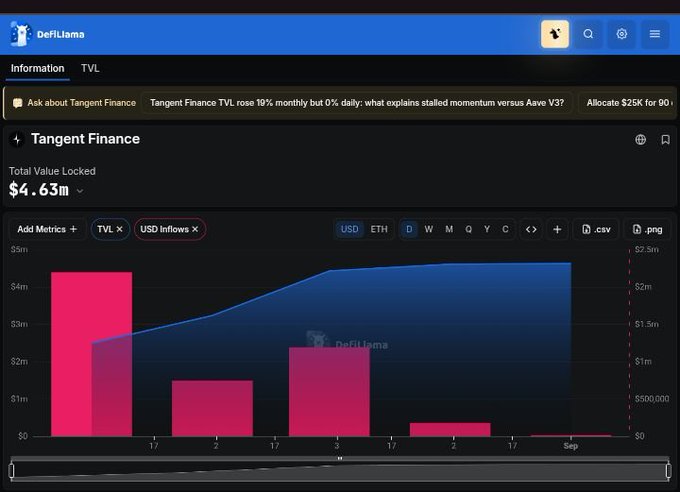Screen dimensions: 680x492
Task: Bookmark Tangent Finance protocol
Action: [665, 140]
